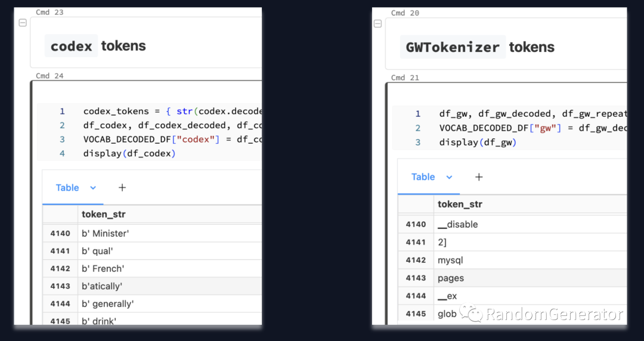Select the 2] cell
Image resolution: width=644 pixels, height=341 pixels.
pyautogui.click(x=530, y=242)
